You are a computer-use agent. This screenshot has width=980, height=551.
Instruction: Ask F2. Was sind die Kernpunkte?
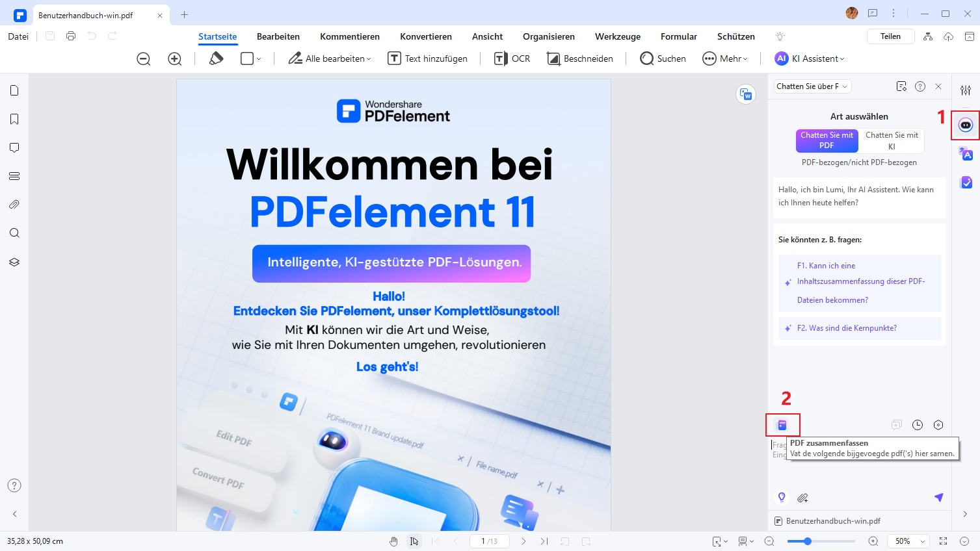coord(860,328)
